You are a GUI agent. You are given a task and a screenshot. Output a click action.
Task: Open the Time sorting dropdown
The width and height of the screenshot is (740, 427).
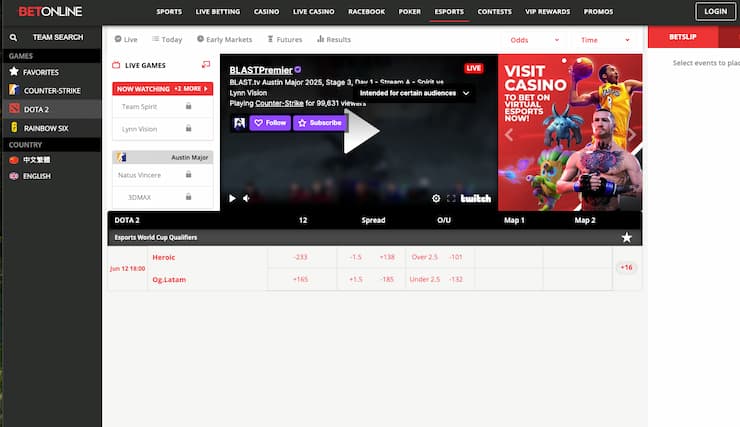(605, 40)
